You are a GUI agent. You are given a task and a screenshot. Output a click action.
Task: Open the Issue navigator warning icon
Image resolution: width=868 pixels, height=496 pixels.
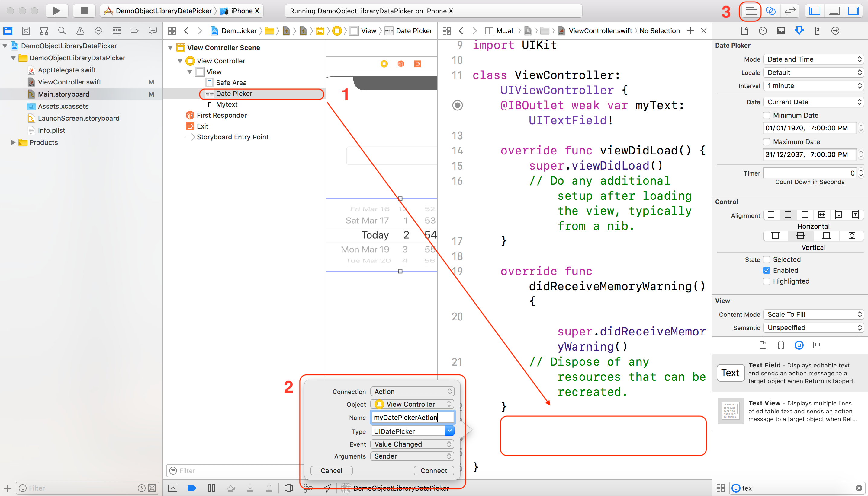click(x=80, y=31)
